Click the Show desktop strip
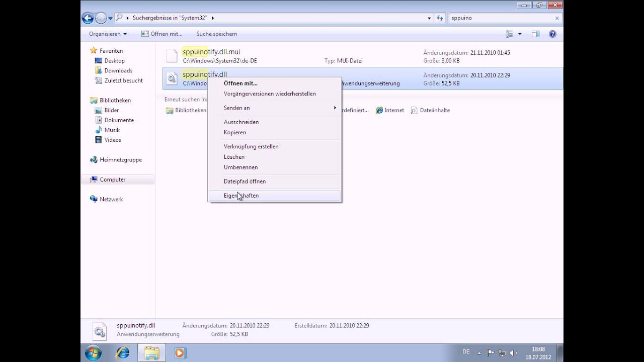 [x=560, y=352]
